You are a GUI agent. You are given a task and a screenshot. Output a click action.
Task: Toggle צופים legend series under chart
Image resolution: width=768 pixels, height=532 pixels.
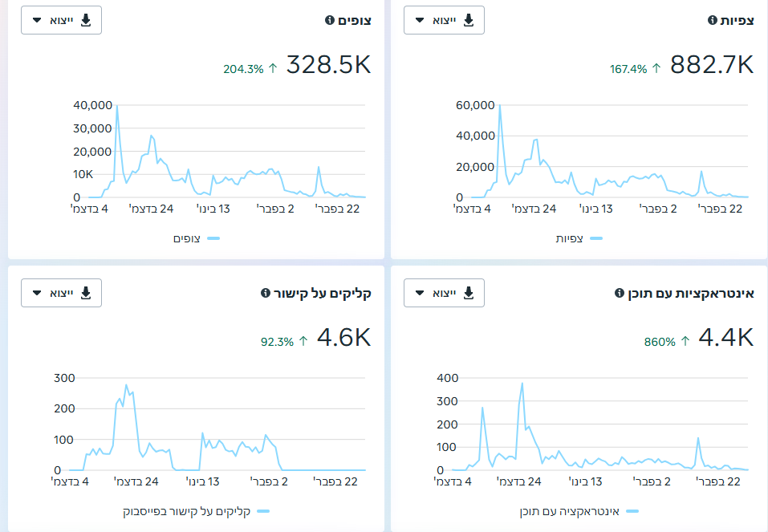[x=197, y=238]
